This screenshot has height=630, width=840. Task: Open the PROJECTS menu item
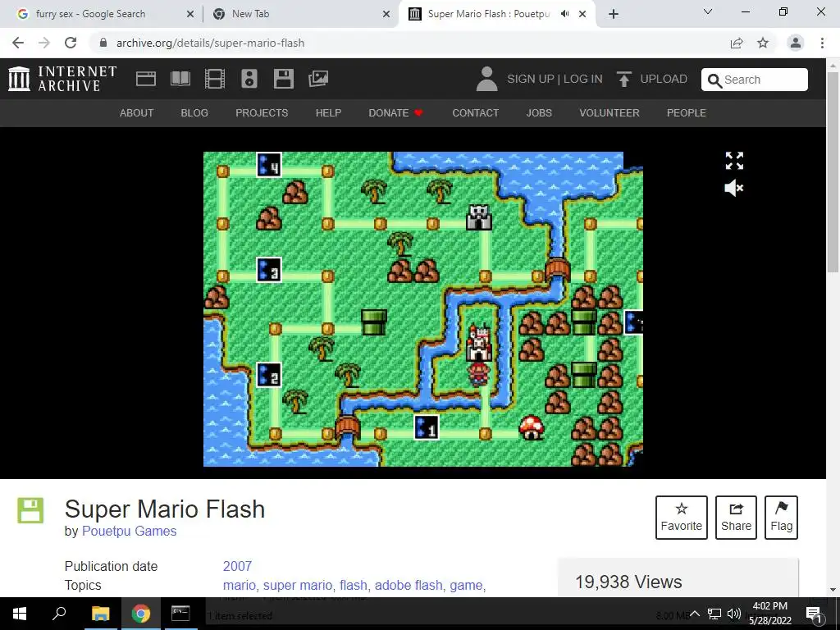[x=262, y=113]
